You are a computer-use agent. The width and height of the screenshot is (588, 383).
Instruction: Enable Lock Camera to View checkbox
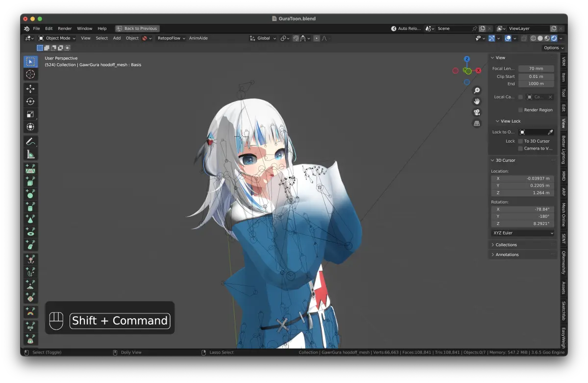(x=520, y=149)
